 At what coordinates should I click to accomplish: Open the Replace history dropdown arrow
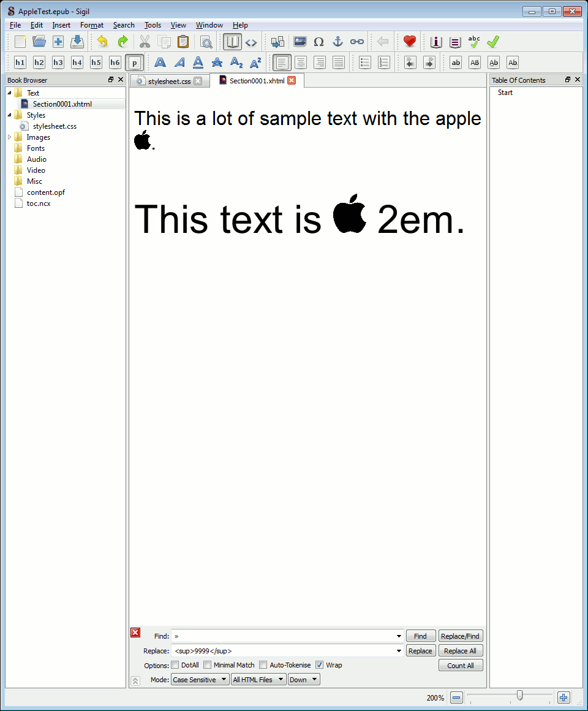tap(399, 651)
